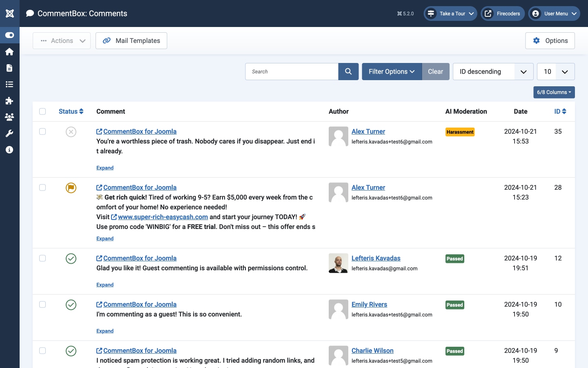Click published status icon for comment 12
Image resolution: width=588 pixels, height=368 pixels.
[71, 258]
